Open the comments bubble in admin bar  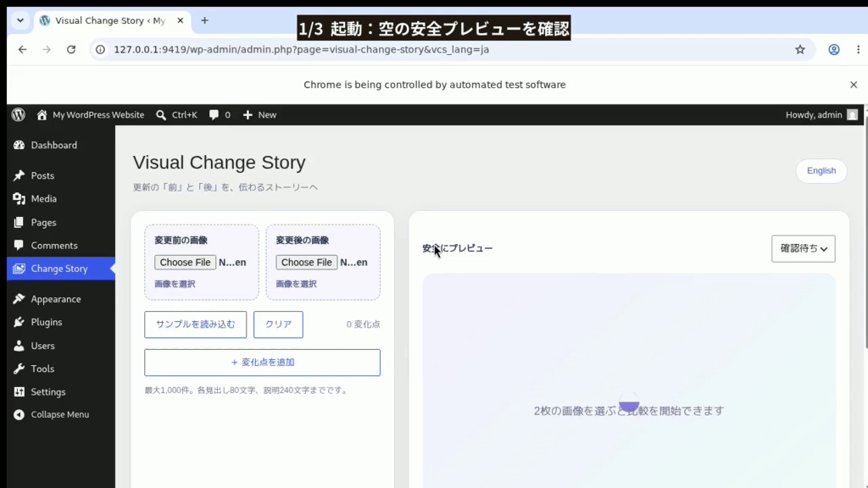[x=214, y=114]
